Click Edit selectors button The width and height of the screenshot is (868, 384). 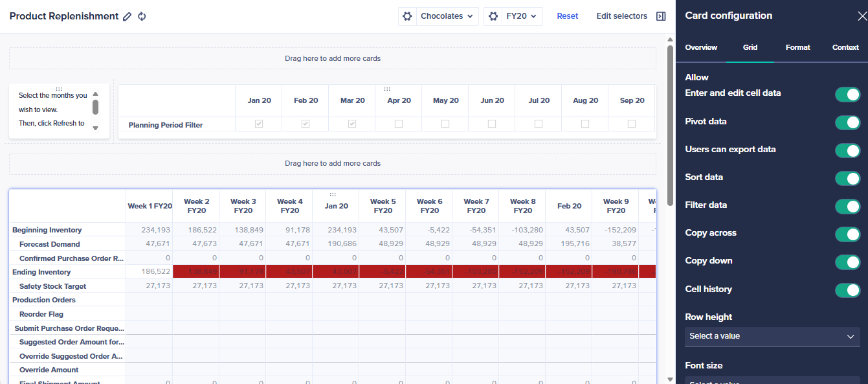621,16
